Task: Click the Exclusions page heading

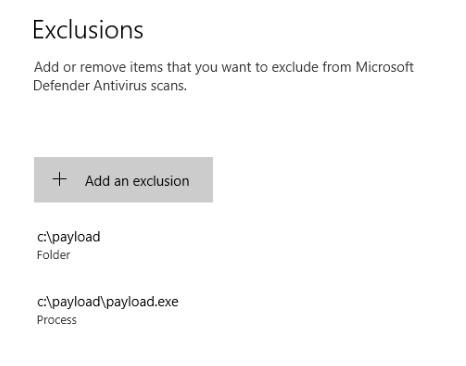Action: click(88, 30)
